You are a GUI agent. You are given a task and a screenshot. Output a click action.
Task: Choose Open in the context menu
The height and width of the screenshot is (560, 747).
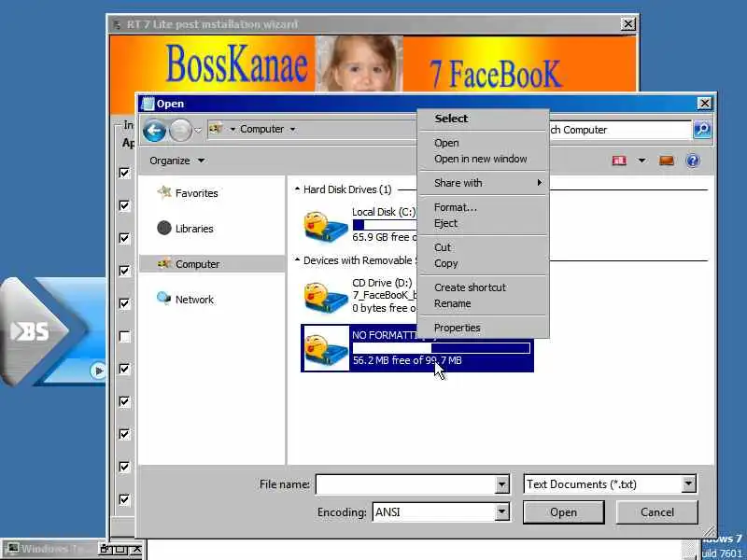coord(483,143)
